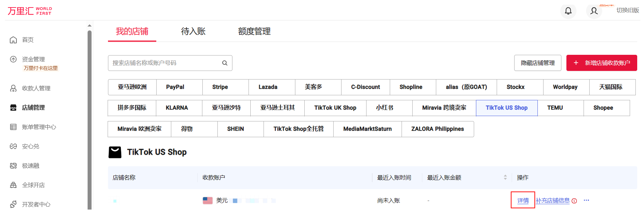644x216 pixels.
Task: Open the user profile avatar icon
Action: click(x=594, y=11)
